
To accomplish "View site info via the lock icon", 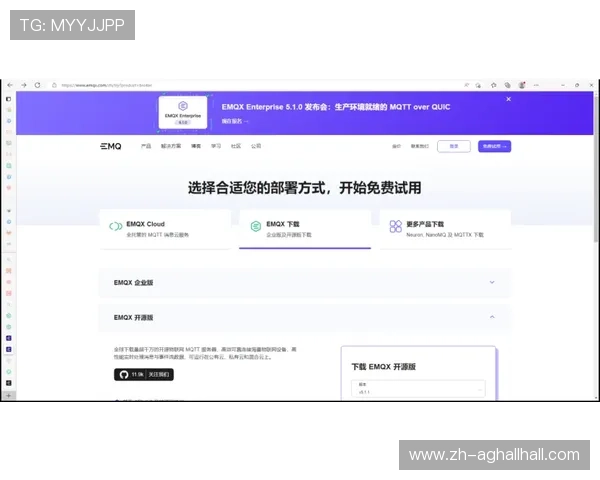I will click(x=54, y=85).
